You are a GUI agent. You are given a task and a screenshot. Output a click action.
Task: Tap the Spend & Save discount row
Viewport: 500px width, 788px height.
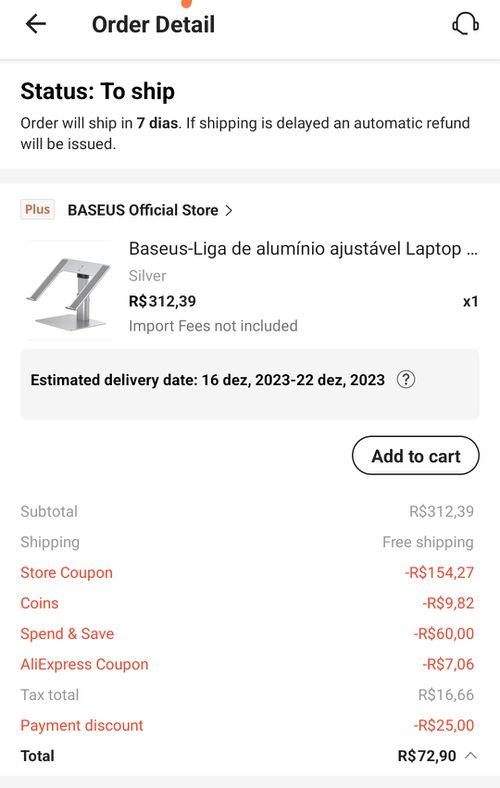click(x=247, y=634)
